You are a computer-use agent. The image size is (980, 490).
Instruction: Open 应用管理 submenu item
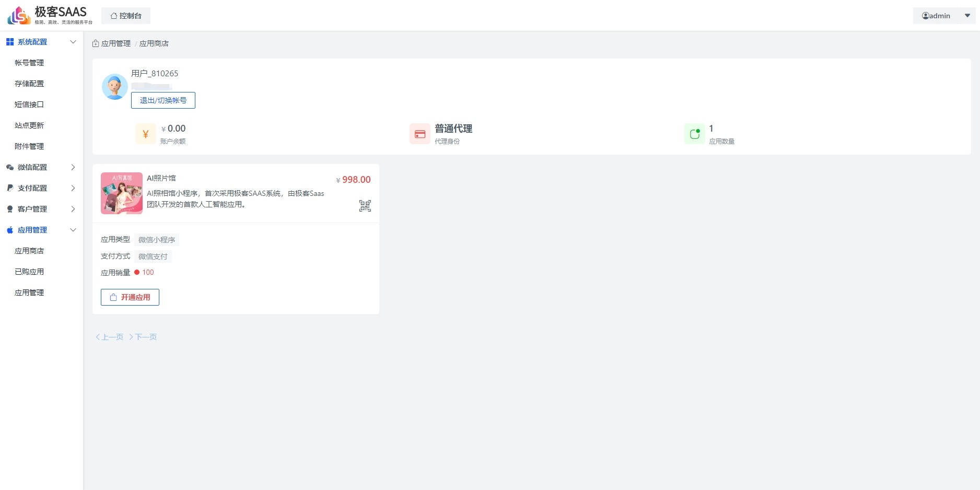click(x=29, y=293)
